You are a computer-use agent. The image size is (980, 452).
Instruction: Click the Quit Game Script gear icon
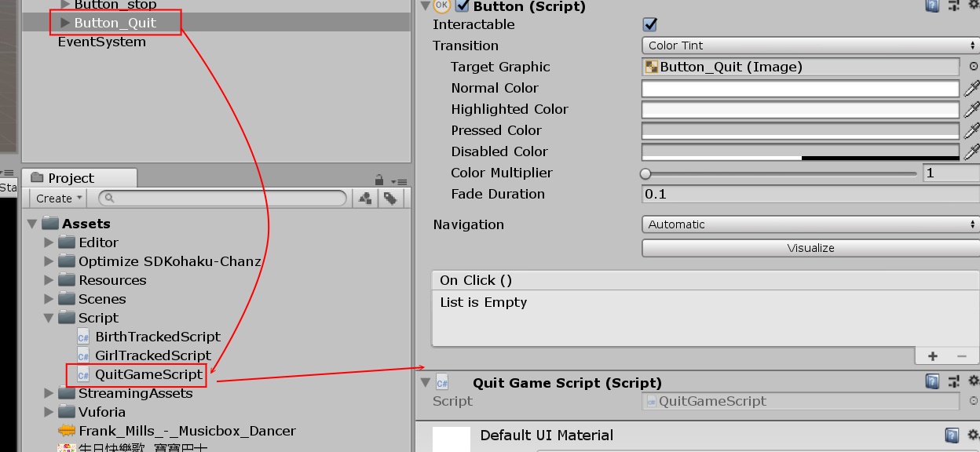click(x=973, y=382)
